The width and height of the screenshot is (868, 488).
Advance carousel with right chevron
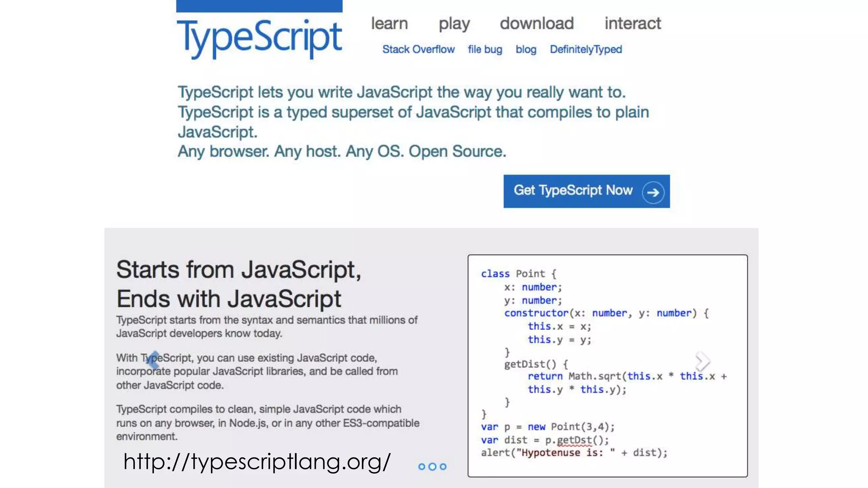pos(702,361)
